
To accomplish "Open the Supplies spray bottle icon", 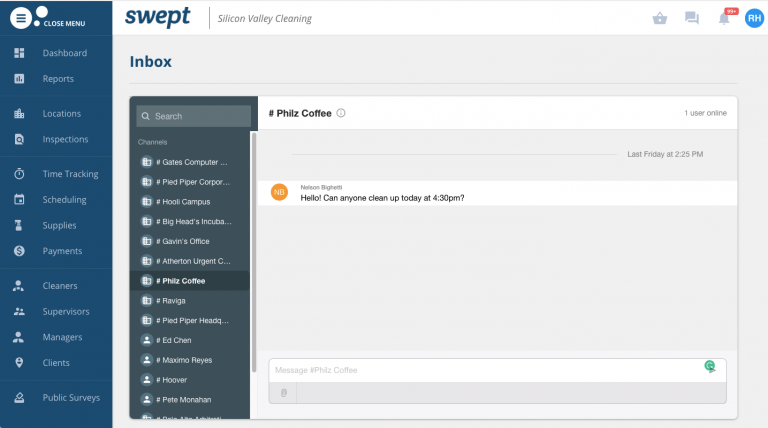I will coord(19,225).
